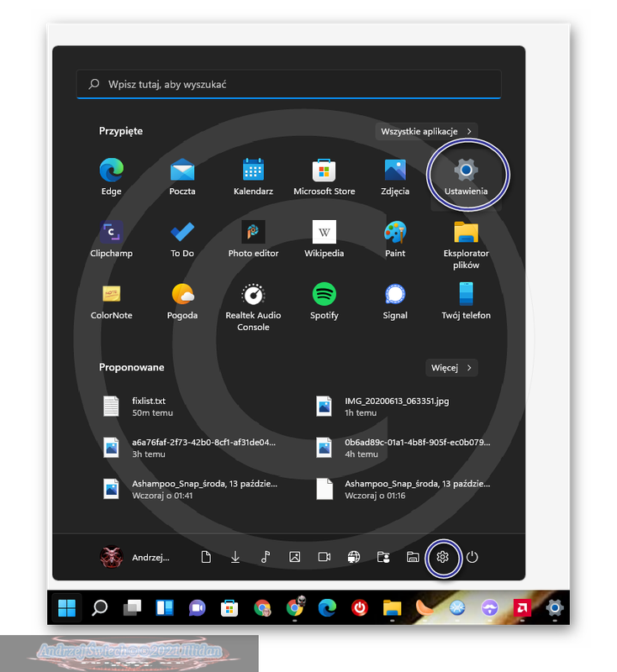Screen dimensions: 617x672
Task: Click the Windows Start button on taskbar
Action: point(67,607)
